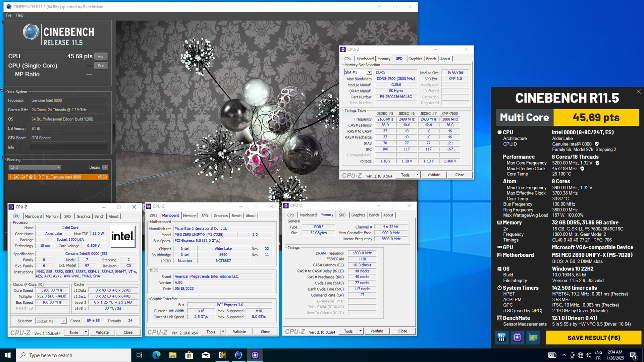Open the Mail app from the taskbar
Viewport: 644px width, 362px height.
206,355
